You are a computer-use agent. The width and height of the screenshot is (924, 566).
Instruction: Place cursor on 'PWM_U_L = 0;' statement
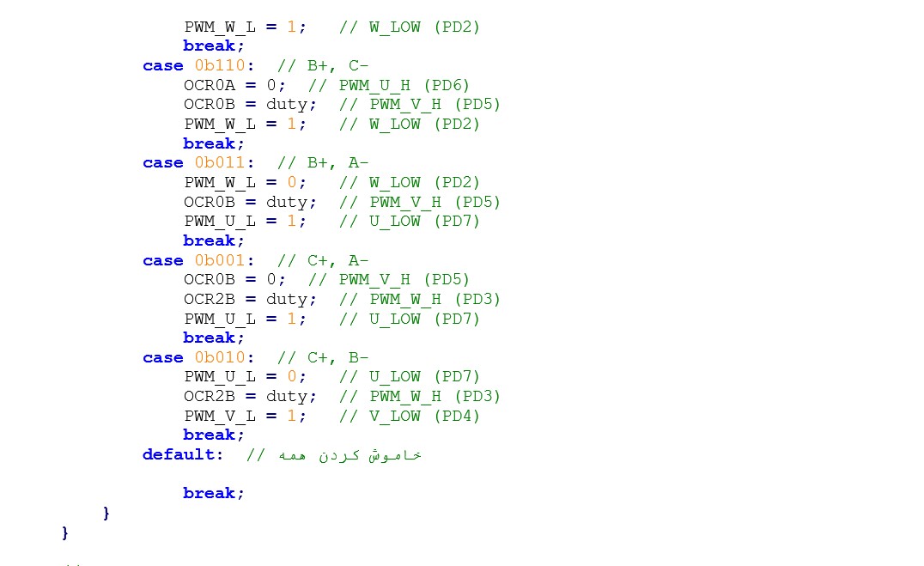[245, 377]
